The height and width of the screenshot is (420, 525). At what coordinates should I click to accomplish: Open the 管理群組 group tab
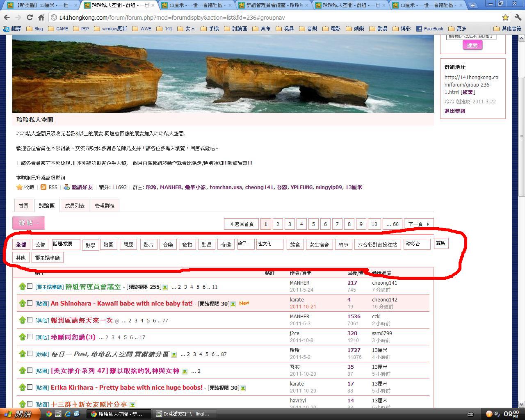tap(105, 205)
